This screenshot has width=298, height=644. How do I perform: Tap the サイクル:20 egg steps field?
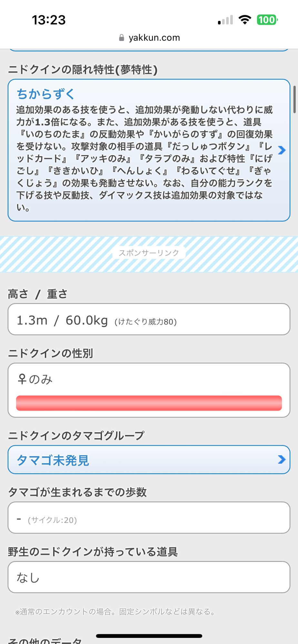[52, 520]
